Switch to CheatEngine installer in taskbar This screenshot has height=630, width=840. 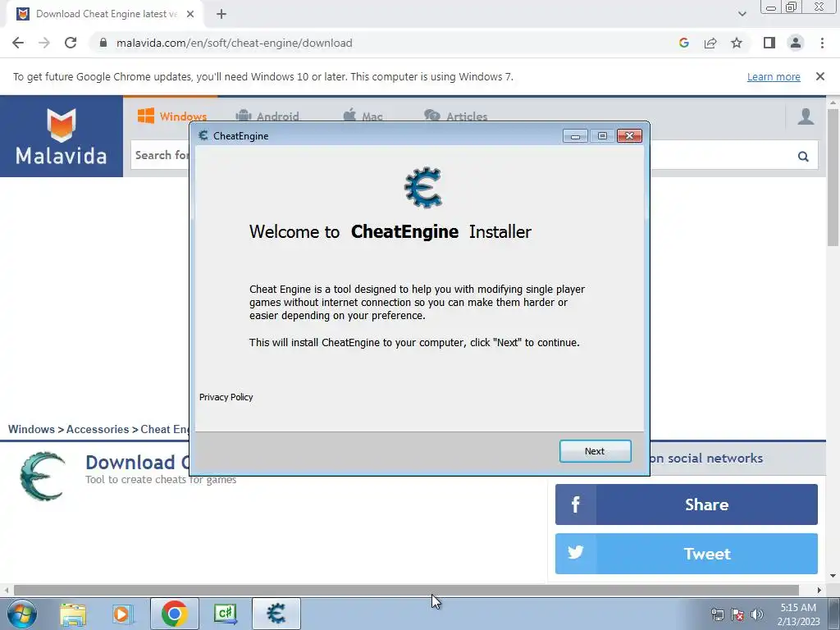(276, 614)
